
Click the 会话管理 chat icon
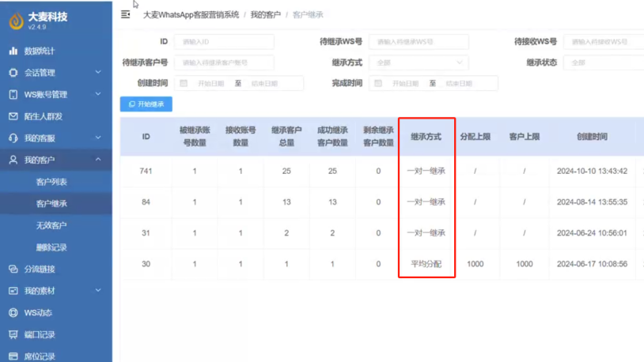coord(13,73)
